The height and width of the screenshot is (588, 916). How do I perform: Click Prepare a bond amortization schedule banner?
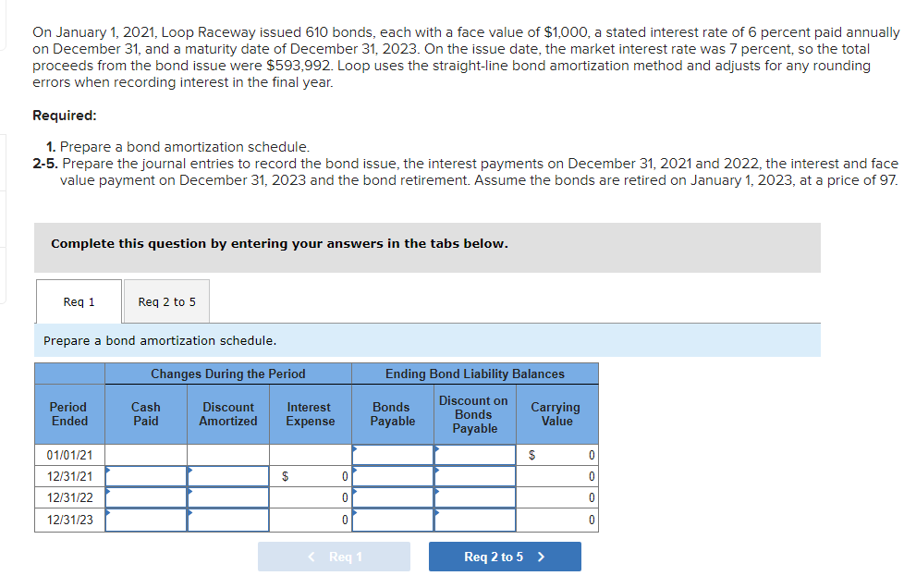[x=427, y=340]
